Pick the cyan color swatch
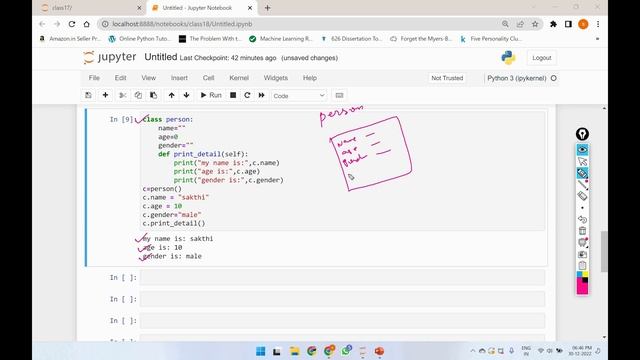 580,275
